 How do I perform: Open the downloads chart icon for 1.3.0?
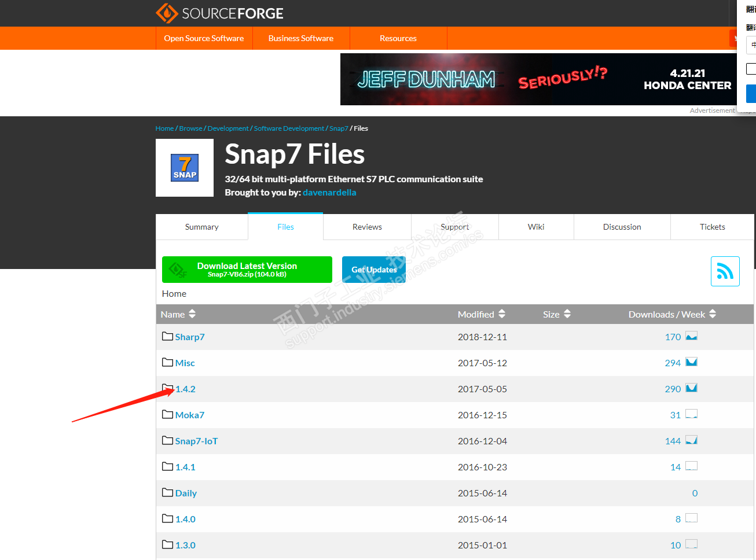pos(691,544)
